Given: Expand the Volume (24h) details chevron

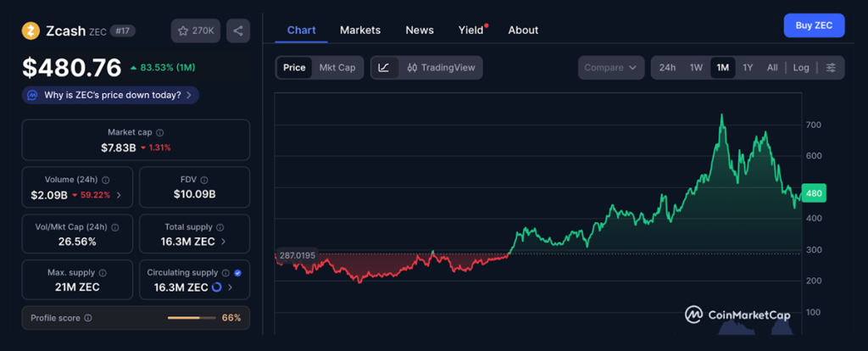Looking at the screenshot, I should (x=118, y=195).
